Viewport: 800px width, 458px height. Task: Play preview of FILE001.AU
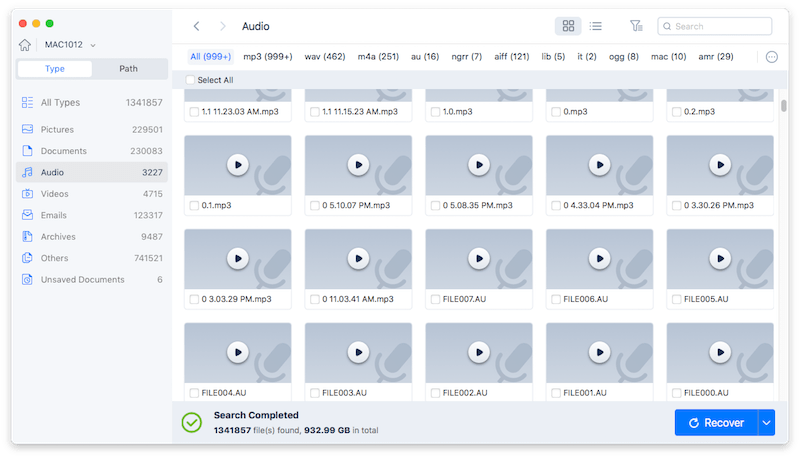599,352
